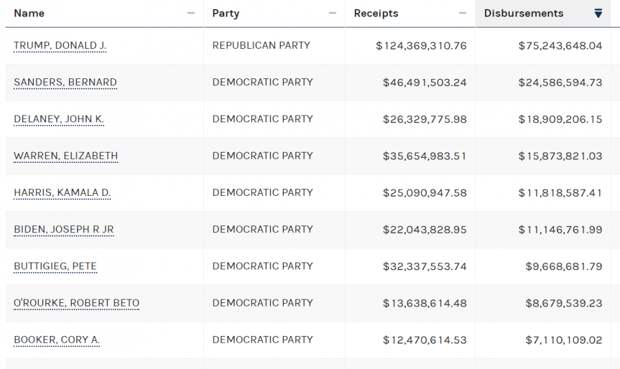
Task: Open the HARRIS, KAMALA D. candidate link
Action: coord(62,193)
